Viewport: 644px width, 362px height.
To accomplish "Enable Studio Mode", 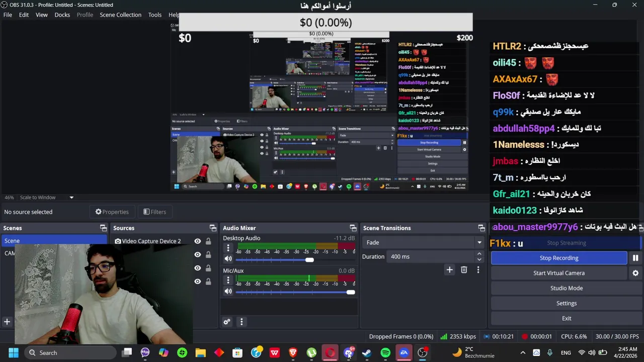I will [567, 288].
